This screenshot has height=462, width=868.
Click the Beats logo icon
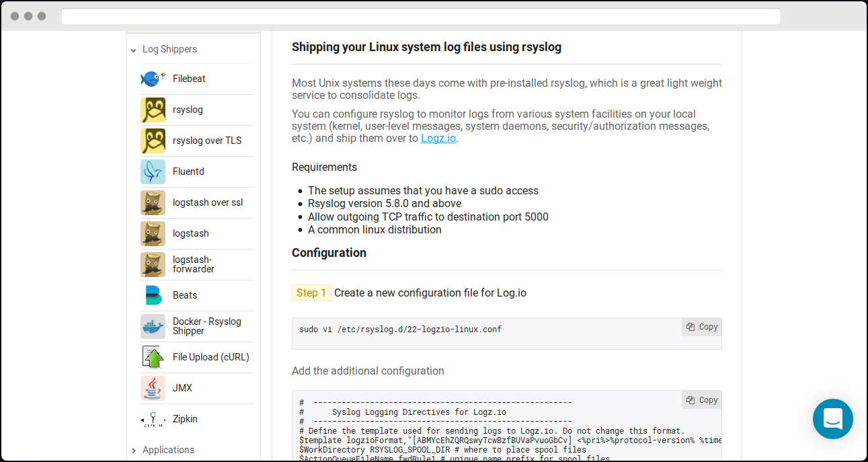(153, 295)
